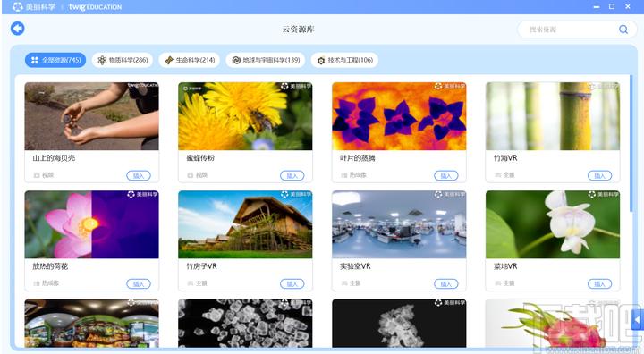Viewport: 644px width, 354px height.
Task: Click the thermal type icon under 放热的荷花
Action: pyautogui.click(x=36, y=283)
